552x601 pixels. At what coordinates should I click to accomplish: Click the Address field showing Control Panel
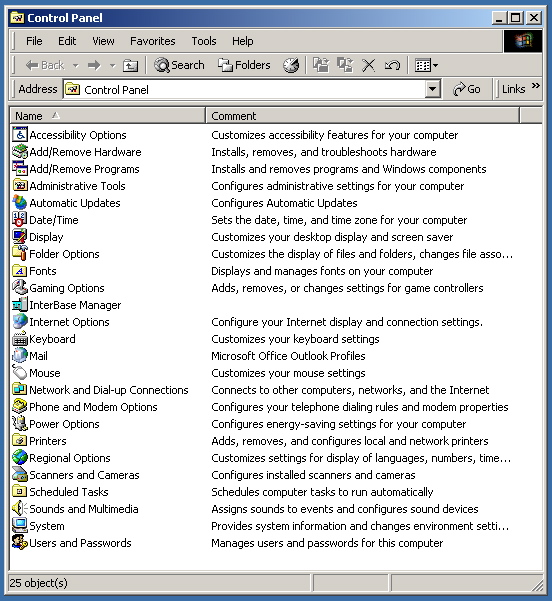click(245, 89)
